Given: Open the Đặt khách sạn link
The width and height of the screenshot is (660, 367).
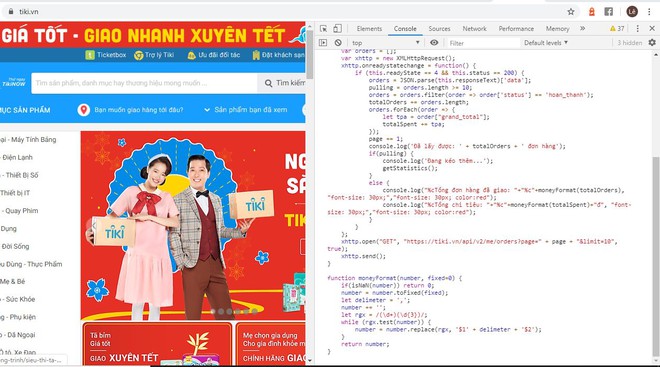Looking at the screenshot, I should (x=278, y=55).
